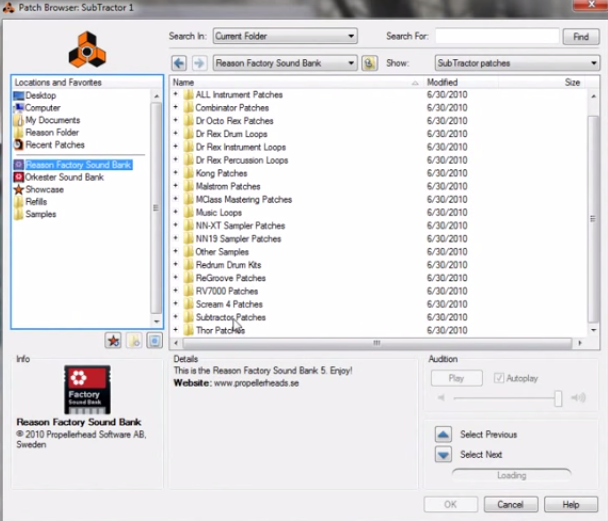The height and width of the screenshot is (521, 608).
Task: Open Orkester Sound Bank
Action: (64, 177)
